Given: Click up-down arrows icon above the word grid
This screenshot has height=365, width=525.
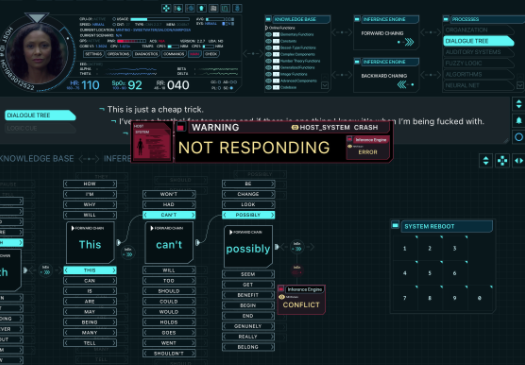Looking at the screenshot, I should pos(486,161).
